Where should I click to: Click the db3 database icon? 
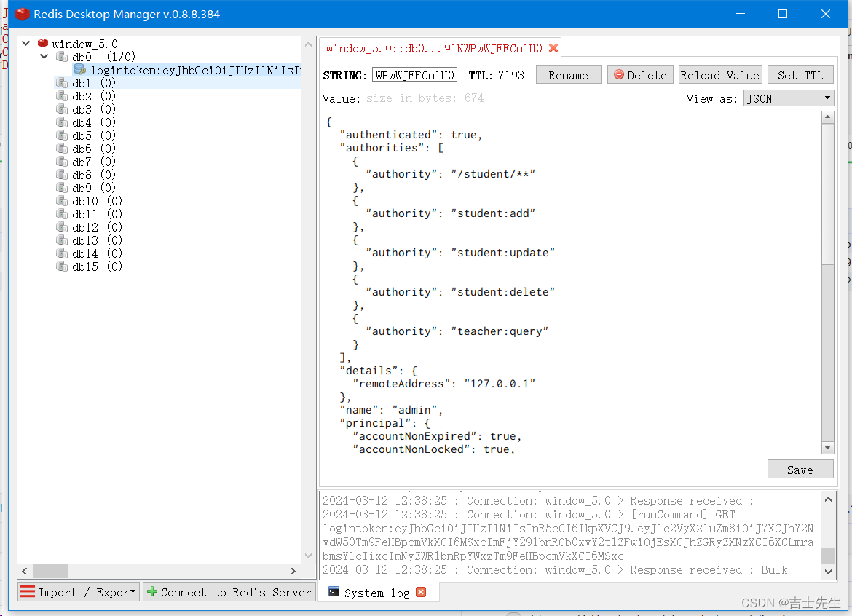(63, 108)
